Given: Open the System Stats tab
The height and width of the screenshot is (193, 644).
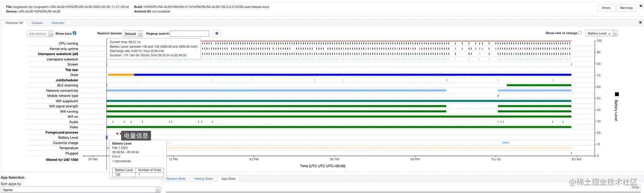Looking at the screenshot, I should (176, 178).
